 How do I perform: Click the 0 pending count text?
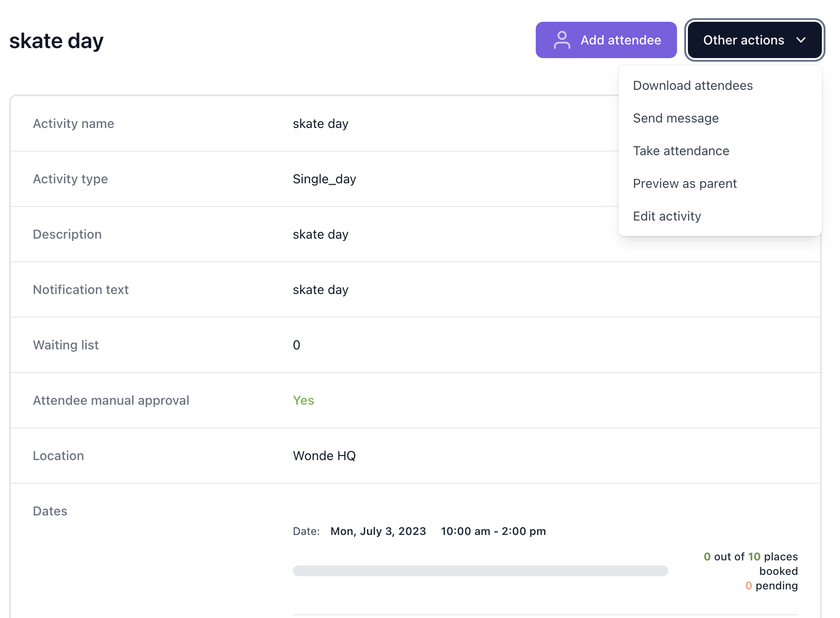pos(771,585)
